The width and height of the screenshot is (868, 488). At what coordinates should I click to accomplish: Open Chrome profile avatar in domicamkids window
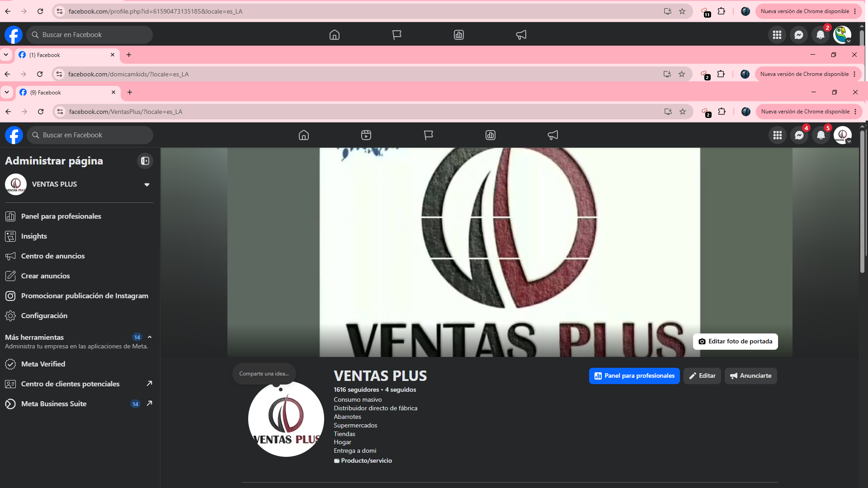coord(745,74)
